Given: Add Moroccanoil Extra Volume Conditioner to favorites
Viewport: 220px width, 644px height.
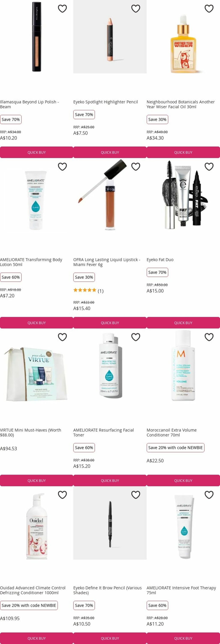Looking at the screenshot, I should [209, 337].
